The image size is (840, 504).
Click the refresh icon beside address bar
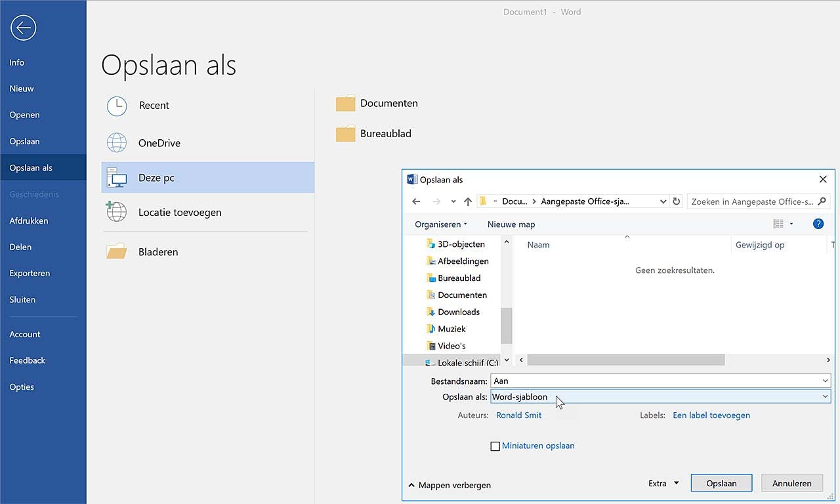coord(677,201)
